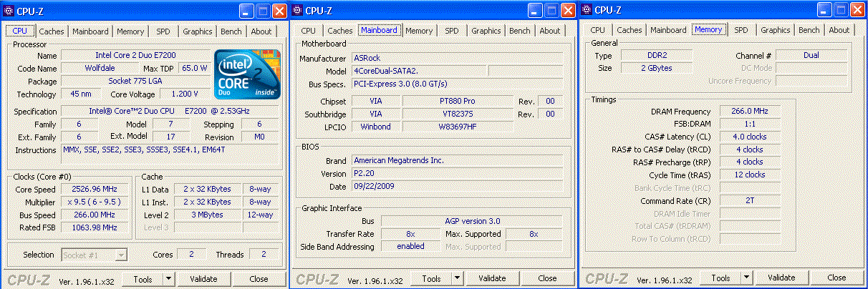
Task: Open About tab in the middle Mainboard window
Action: pos(550,31)
